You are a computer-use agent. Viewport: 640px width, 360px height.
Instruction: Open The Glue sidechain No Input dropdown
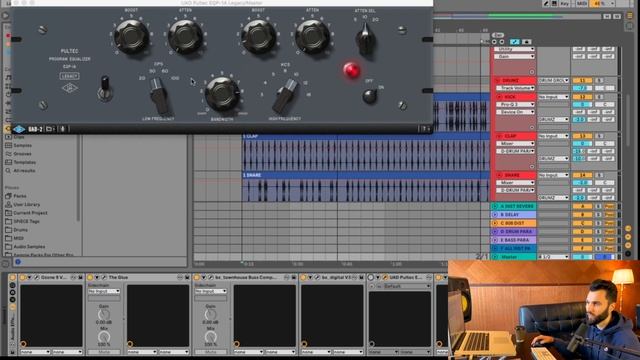click(104, 291)
